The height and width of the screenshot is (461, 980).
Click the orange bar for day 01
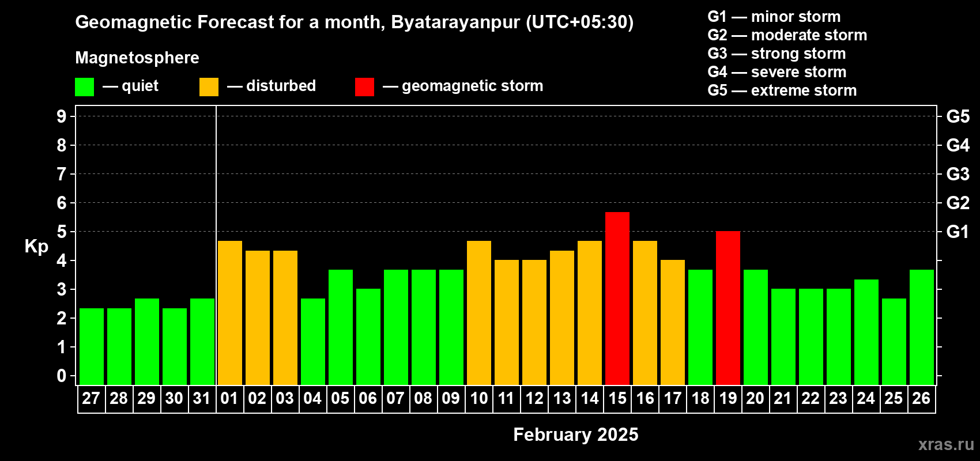(230, 313)
